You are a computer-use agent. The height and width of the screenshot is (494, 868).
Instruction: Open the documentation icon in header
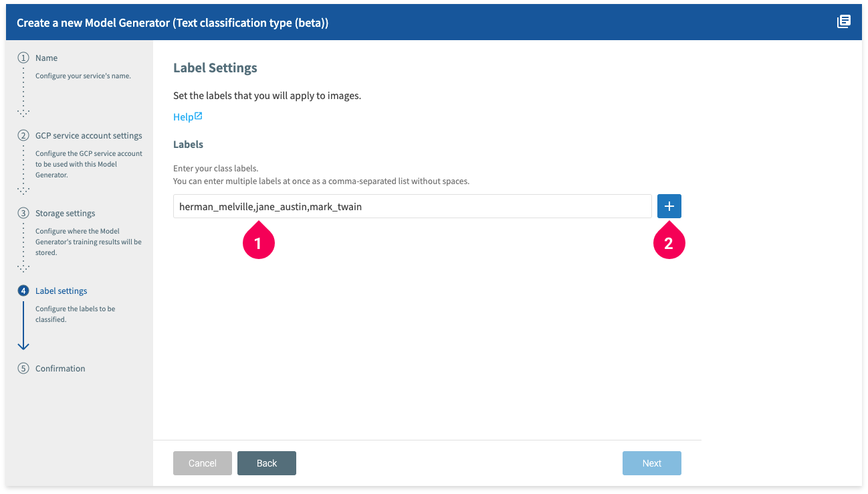[x=844, y=22]
